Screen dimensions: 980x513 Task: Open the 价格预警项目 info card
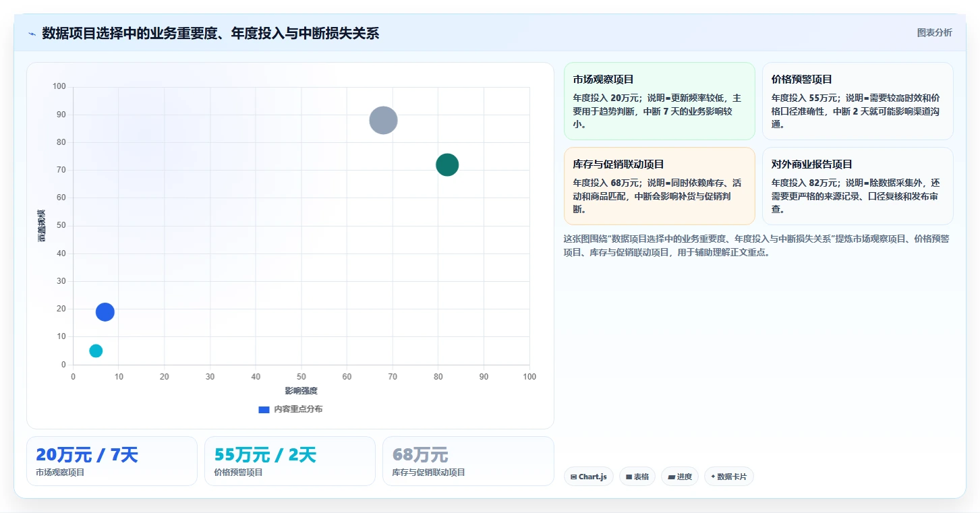pos(857,101)
